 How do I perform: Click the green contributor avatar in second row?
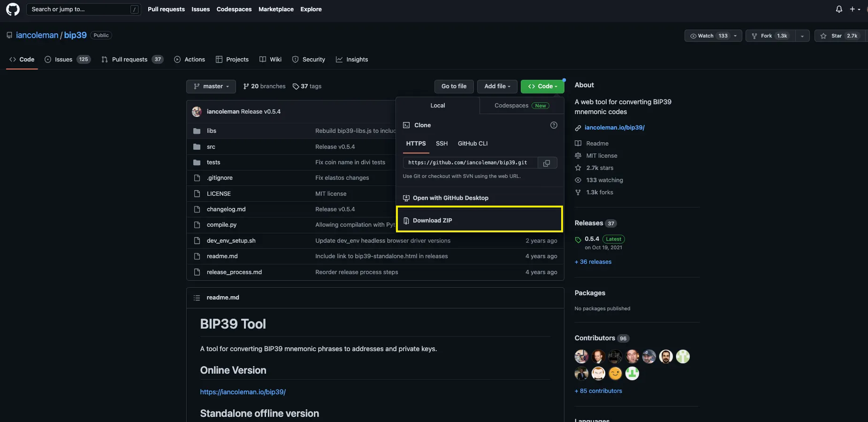click(632, 374)
